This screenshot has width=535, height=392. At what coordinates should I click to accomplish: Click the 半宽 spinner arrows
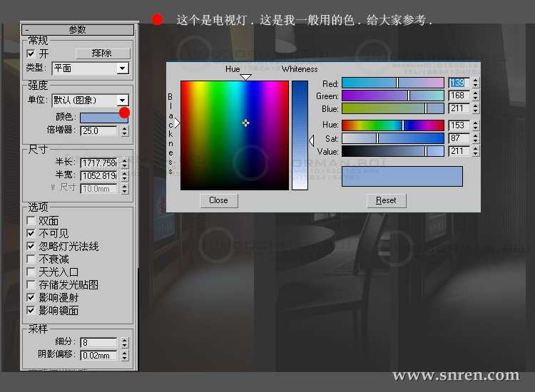tap(125, 176)
